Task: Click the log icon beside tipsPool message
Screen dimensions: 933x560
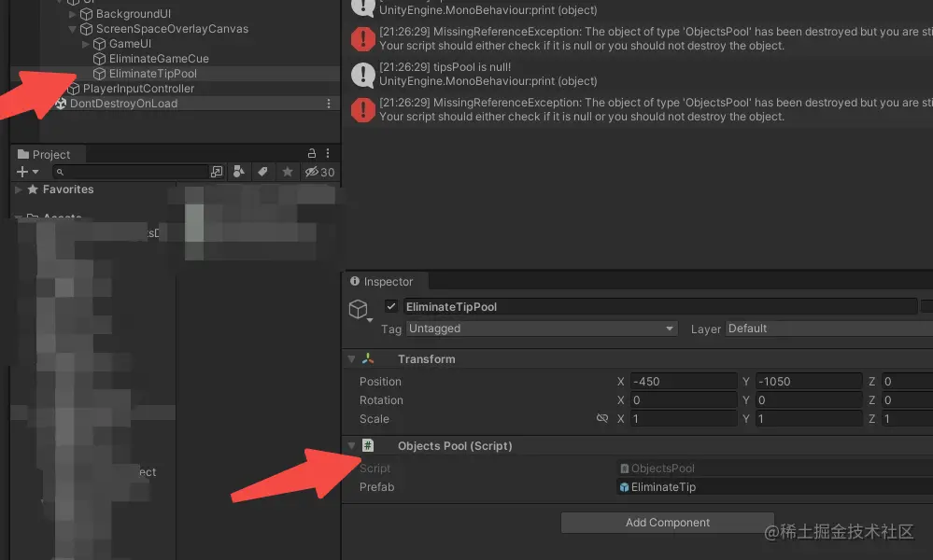Action: 362,75
